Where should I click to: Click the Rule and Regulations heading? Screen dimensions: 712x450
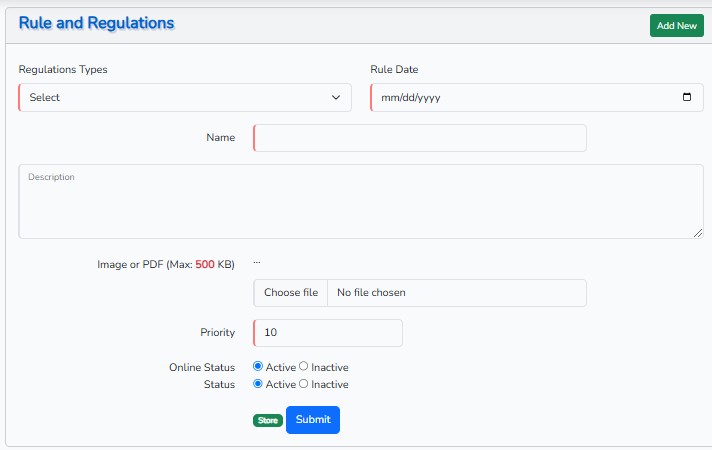coord(96,23)
